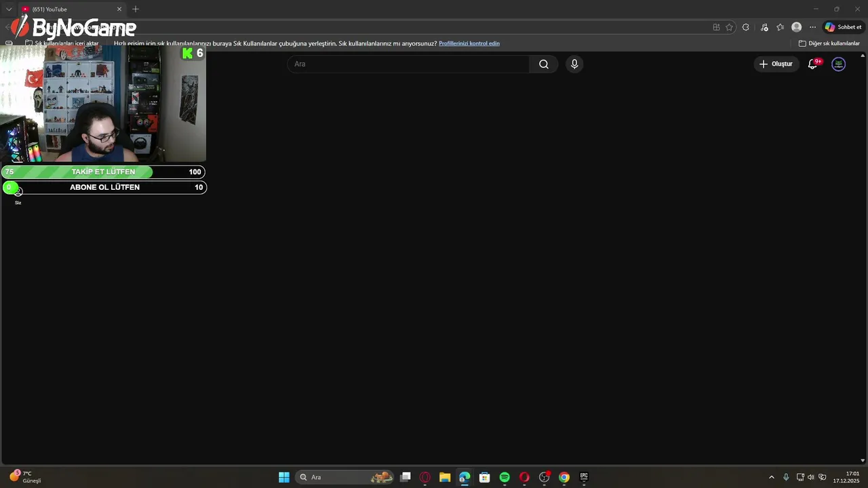Open the weather widget 7°C Güneşli

25,476
